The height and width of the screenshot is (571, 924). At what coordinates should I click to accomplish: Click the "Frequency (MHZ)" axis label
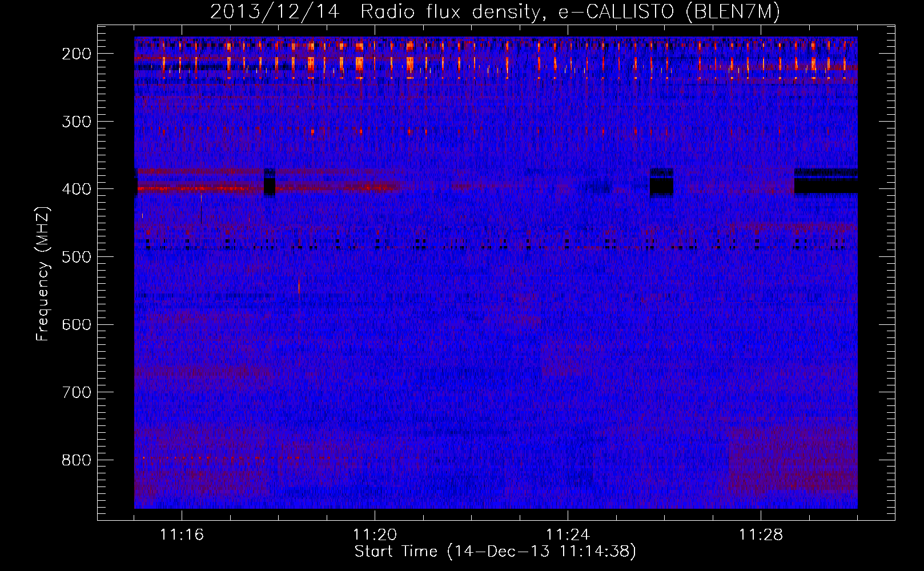pos(43,274)
